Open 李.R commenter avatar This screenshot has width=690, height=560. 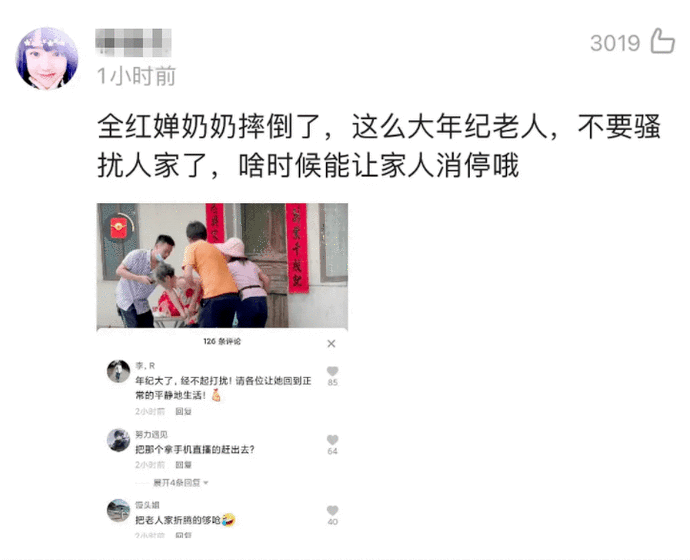[x=119, y=371]
